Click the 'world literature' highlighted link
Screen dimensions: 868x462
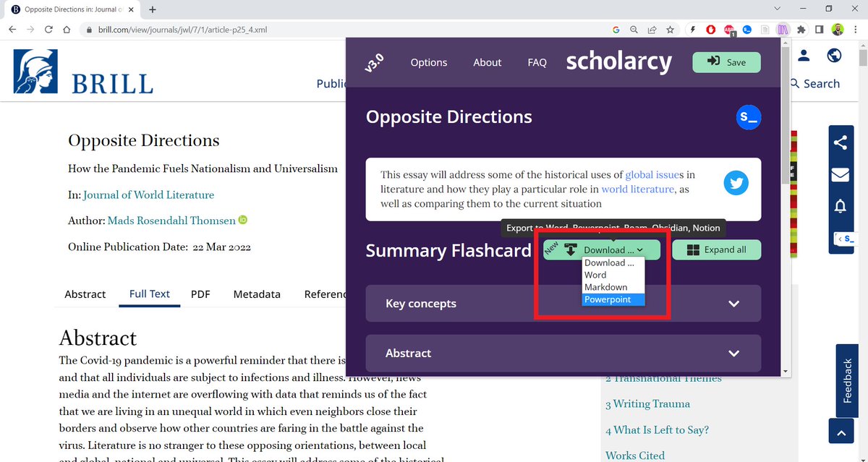pyautogui.click(x=638, y=189)
